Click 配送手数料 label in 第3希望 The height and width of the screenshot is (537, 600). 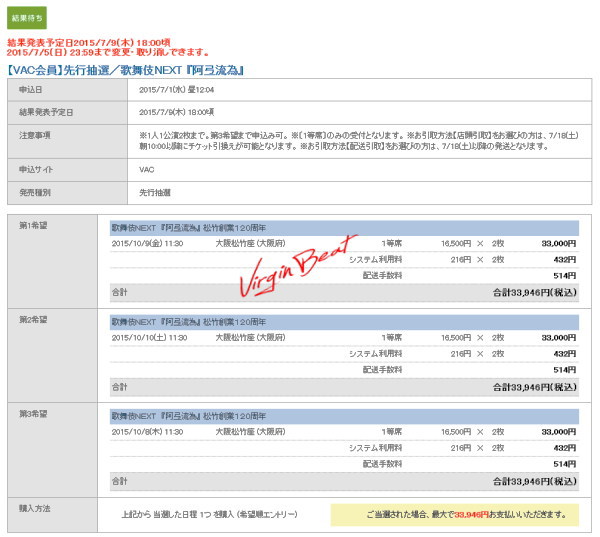pos(382,464)
